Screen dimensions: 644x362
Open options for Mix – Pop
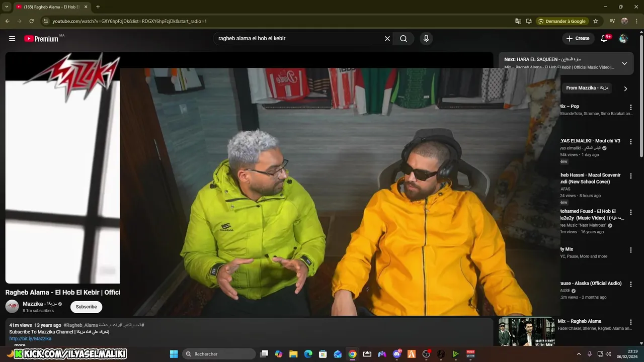pyautogui.click(x=631, y=107)
